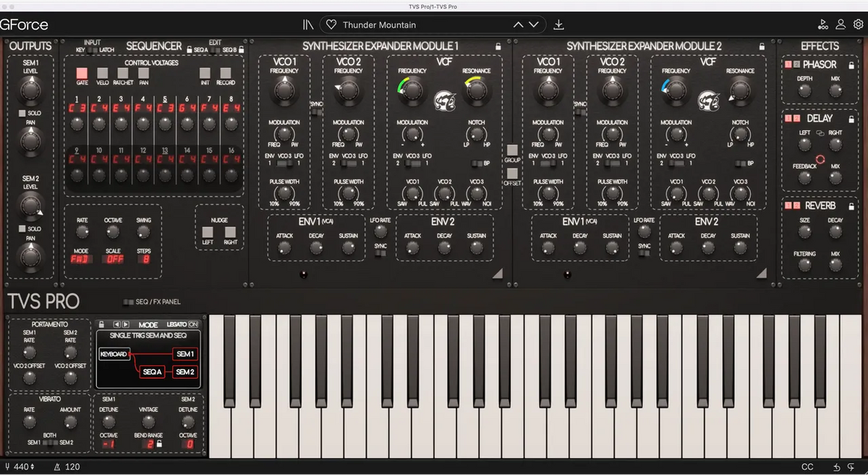Toggle the Expander Module 2 lock icon
The width and height of the screenshot is (868, 475).
pyautogui.click(x=761, y=46)
